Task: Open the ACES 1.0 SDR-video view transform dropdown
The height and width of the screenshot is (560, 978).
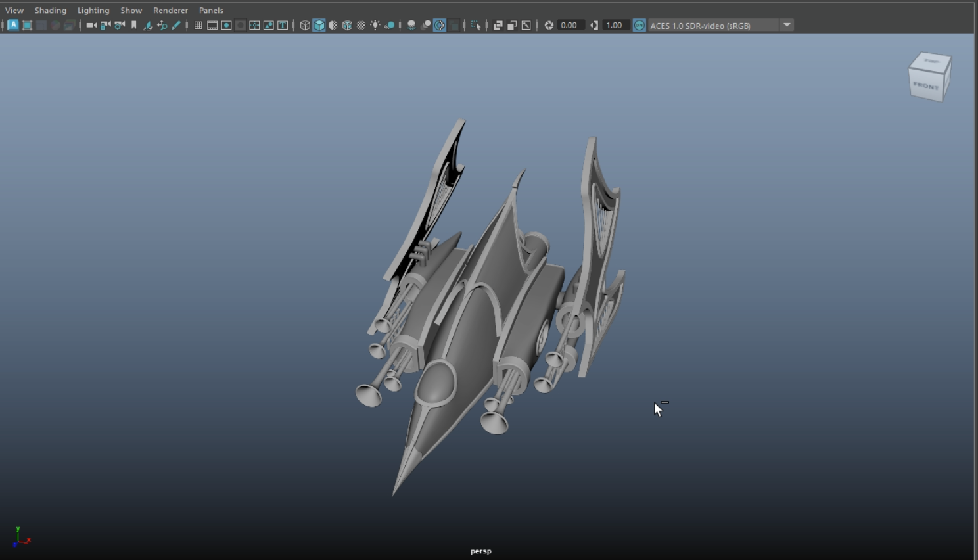Action: click(x=787, y=25)
